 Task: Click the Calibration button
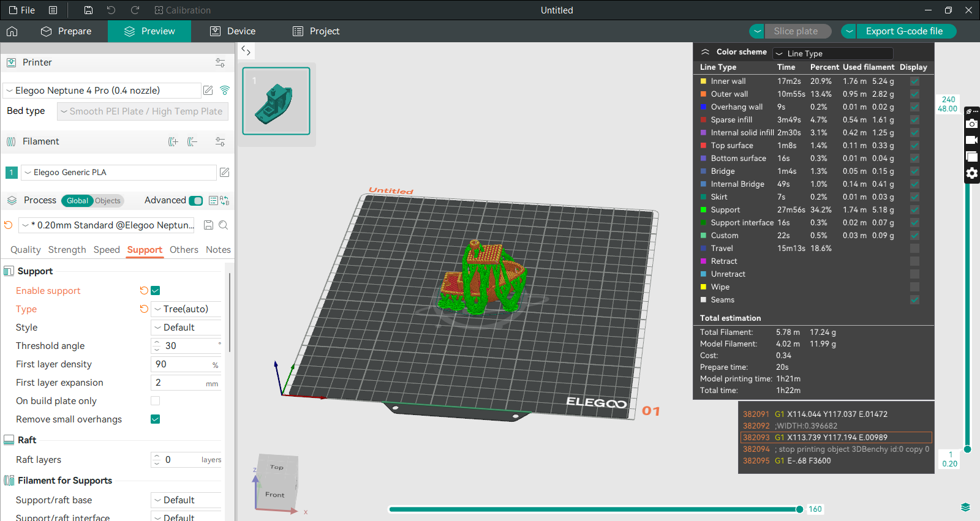point(183,10)
